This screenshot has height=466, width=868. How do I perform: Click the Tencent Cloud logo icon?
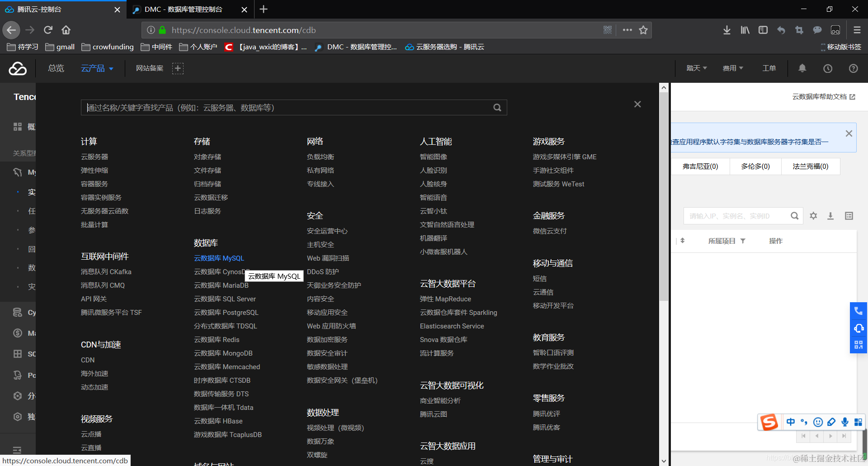click(18, 68)
